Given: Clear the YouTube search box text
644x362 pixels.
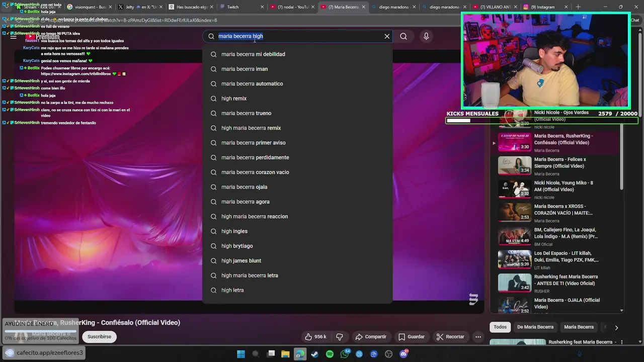Looking at the screenshot, I should [x=387, y=36].
